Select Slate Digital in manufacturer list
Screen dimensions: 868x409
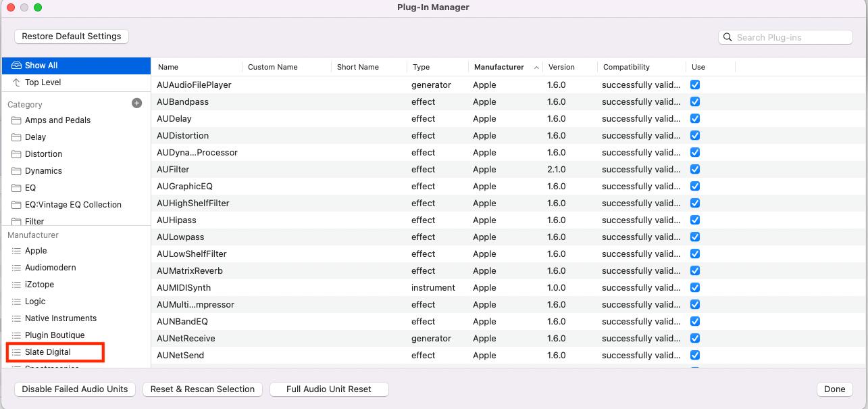tap(48, 352)
